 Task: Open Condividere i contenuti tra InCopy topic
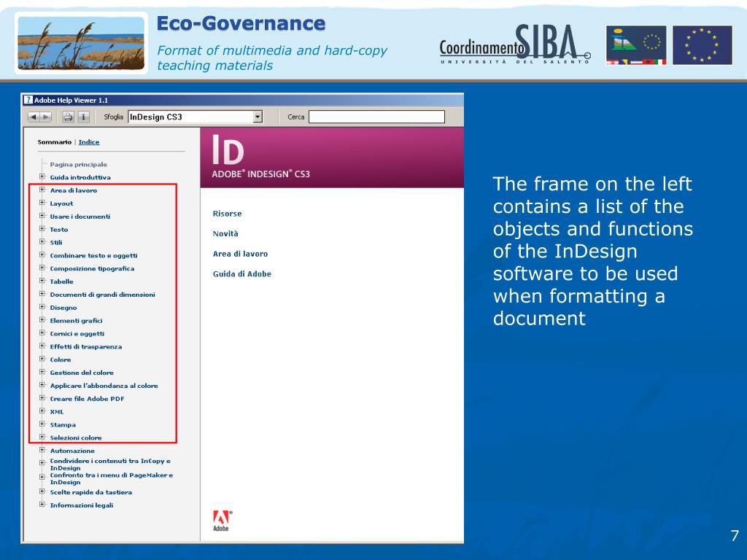pyautogui.click(x=110, y=464)
